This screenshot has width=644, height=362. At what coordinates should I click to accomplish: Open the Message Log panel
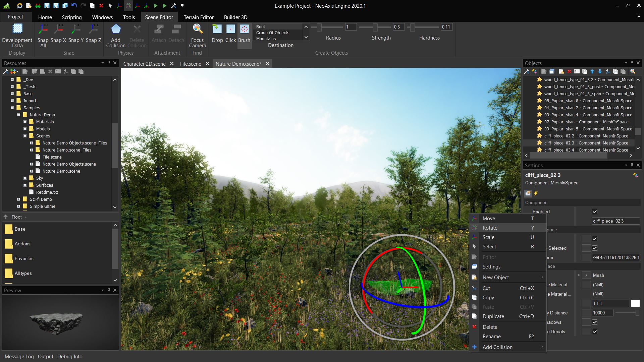pyautogui.click(x=19, y=356)
